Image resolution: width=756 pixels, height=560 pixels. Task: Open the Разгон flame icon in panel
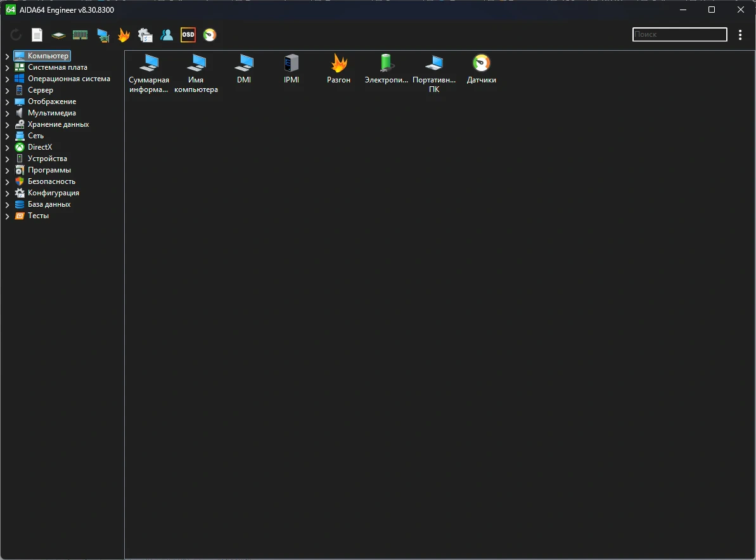click(x=338, y=70)
